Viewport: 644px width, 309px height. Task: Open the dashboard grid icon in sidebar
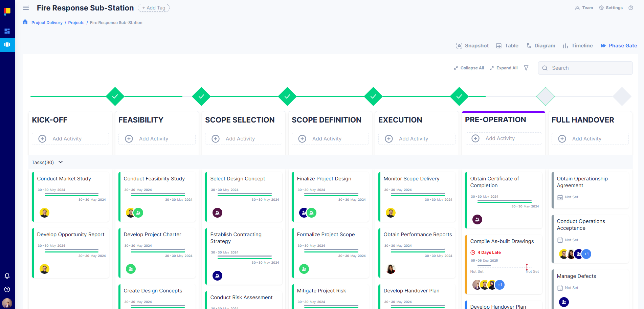7,31
